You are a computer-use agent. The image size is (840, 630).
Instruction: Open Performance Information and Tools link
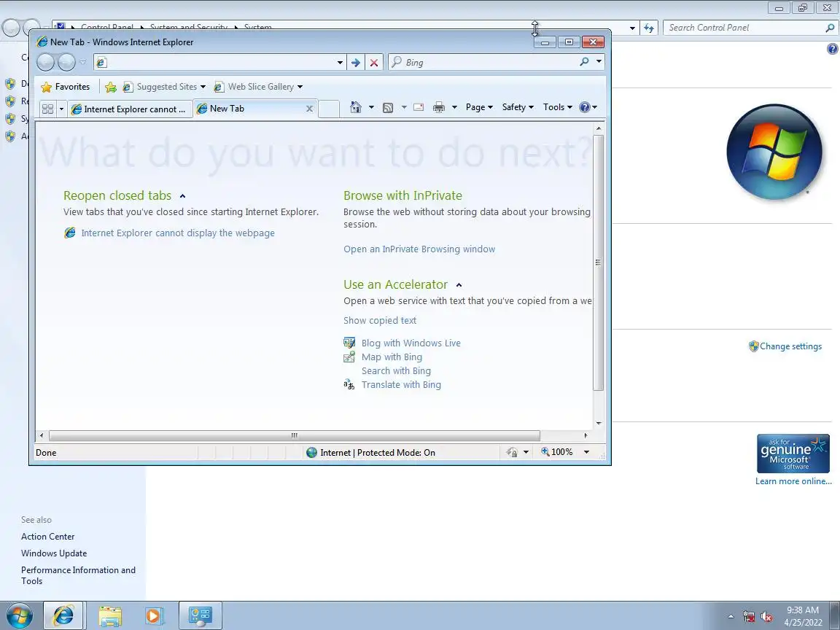[78, 575]
